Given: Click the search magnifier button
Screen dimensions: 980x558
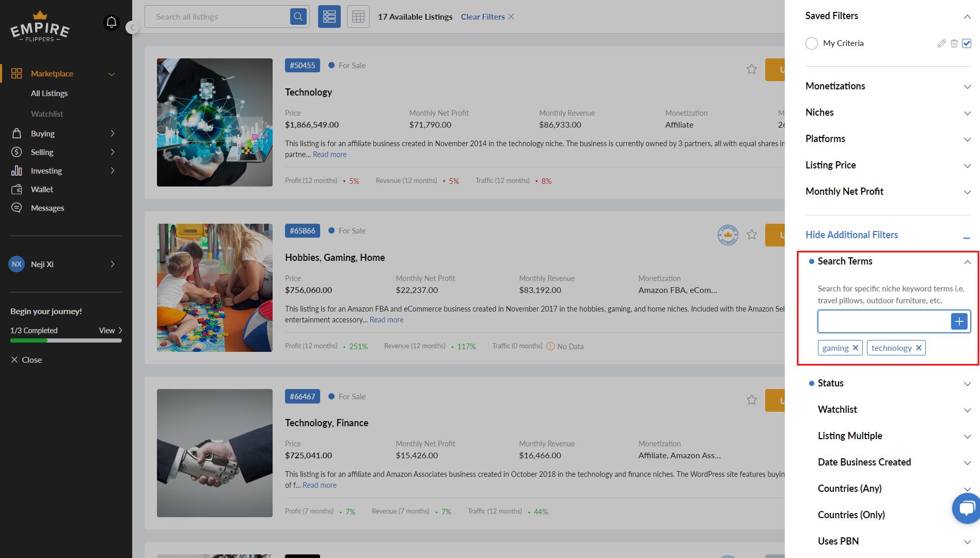Looking at the screenshot, I should (298, 17).
